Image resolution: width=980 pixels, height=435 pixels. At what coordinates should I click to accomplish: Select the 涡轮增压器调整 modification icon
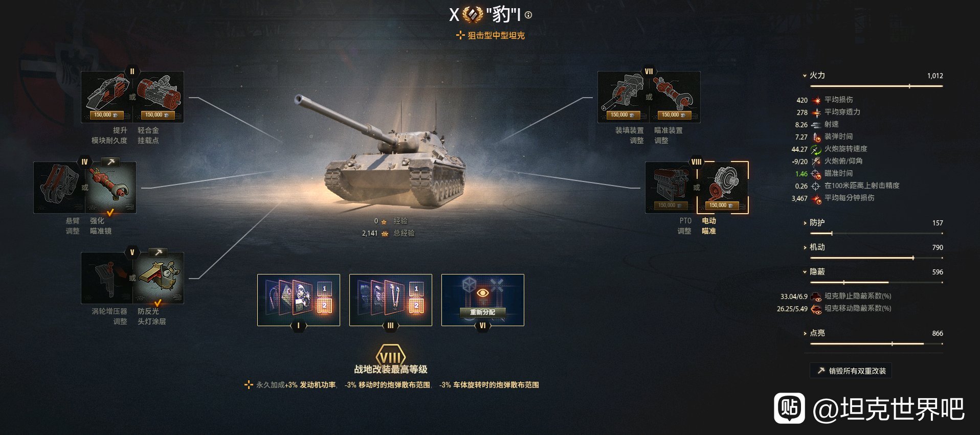[x=106, y=278]
